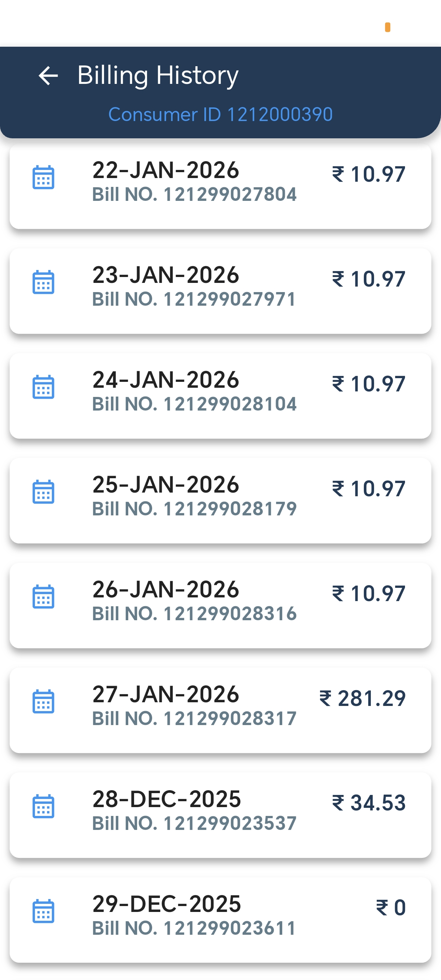Tap the ₹ 281.29 amount
441x980 pixels.
coord(362,699)
